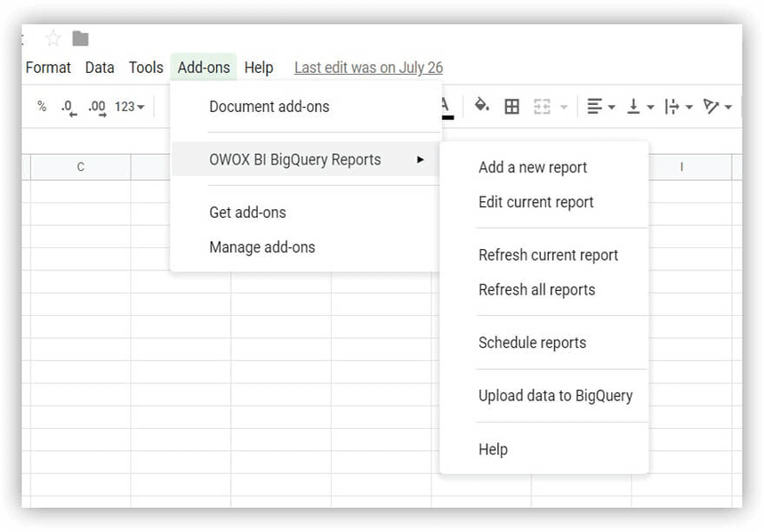Image resolution: width=764 pixels, height=532 pixels.
Task: Expand vertical align dropdown
Action: pos(639,107)
